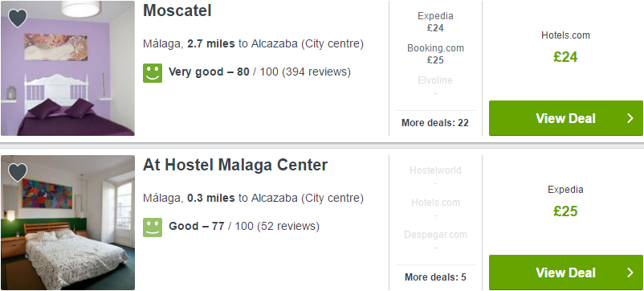Click View Deal for Moscatel
This screenshot has height=291, width=644.
[x=565, y=118]
